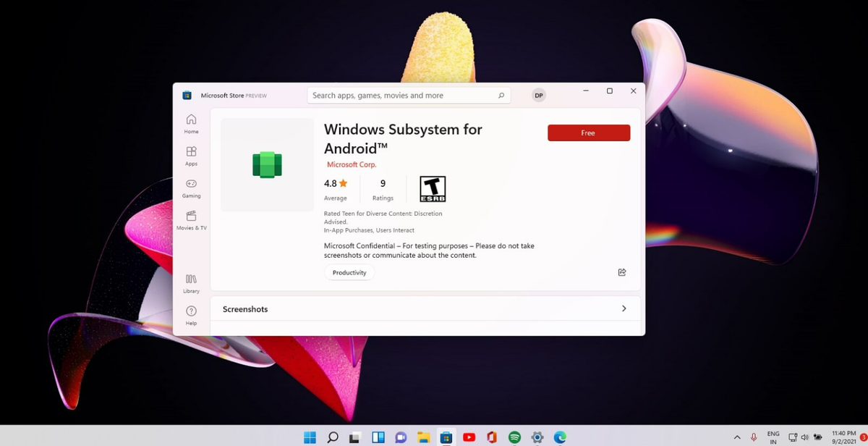Click the In-App Purchases, Users Interact text
This screenshot has height=446, width=868.
coord(369,230)
